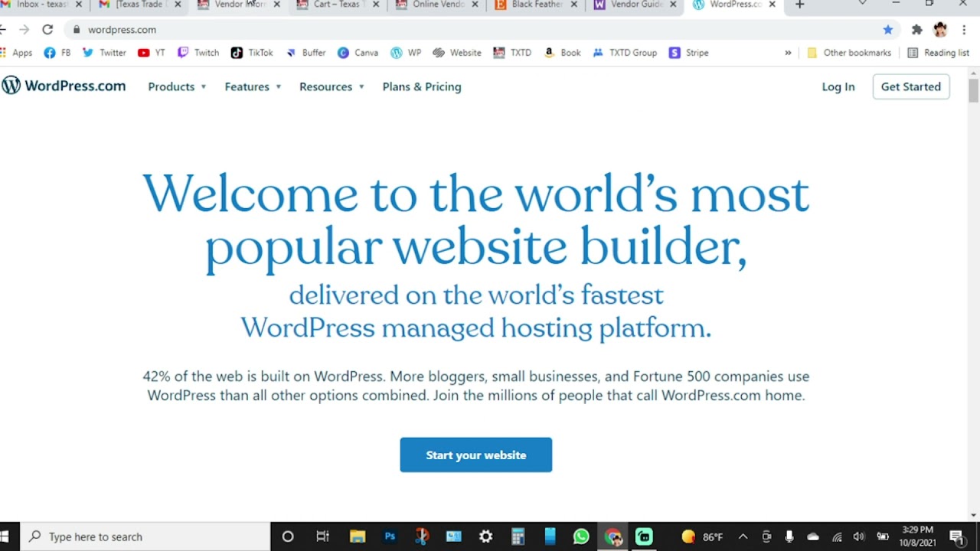Click the Log In link
The width and height of the screenshot is (980, 551).
point(838,86)
